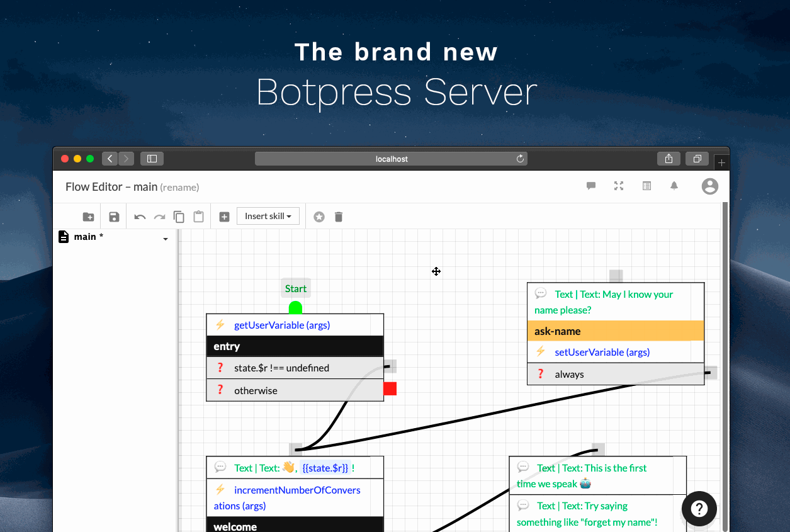The image size is (790, 532).
Task: Open a new Safari tab with the plus button
Action: (721, 162)
